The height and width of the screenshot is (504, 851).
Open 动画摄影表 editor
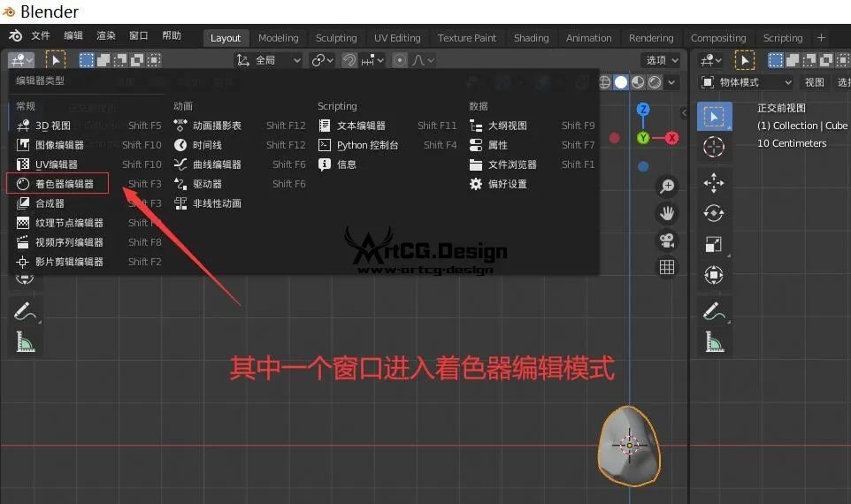pyautogui.click(x=240, y=126)
